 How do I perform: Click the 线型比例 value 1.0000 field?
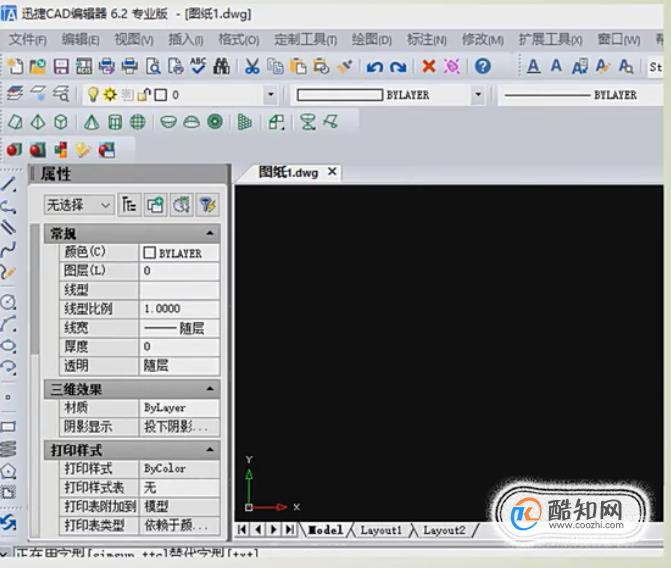(179, 309)
